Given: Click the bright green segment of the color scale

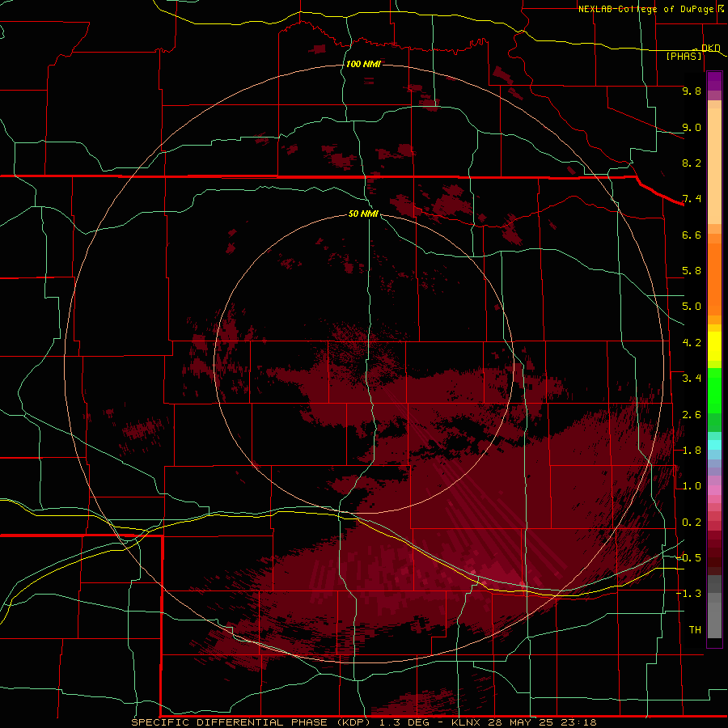Looking at the screenshot, I should [x=714, y=392].
